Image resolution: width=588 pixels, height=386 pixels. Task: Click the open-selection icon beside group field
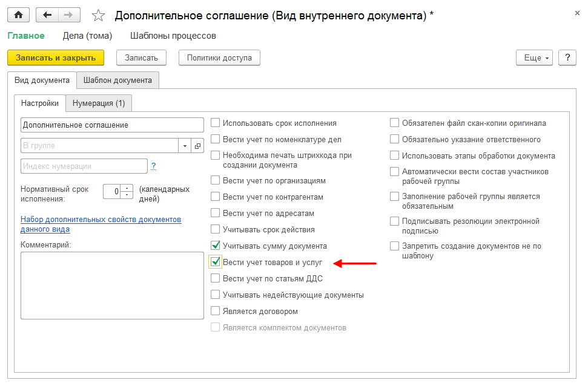pyautogui.click(x=198, y=146)
